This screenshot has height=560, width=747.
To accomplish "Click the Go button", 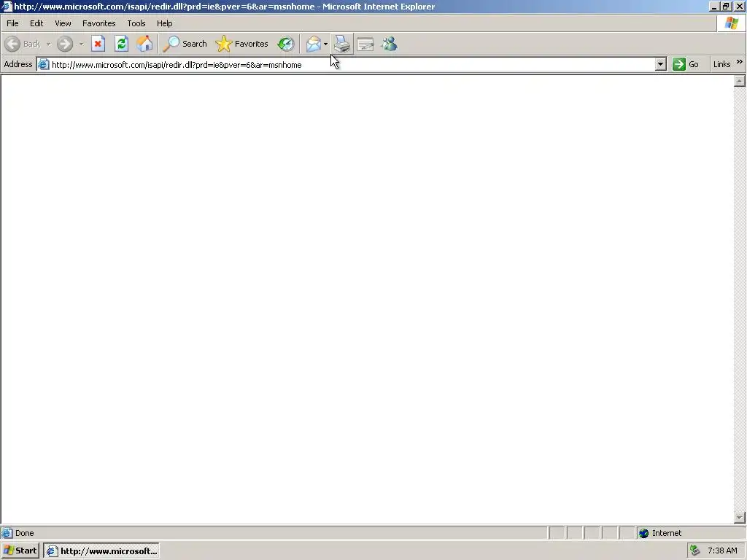I will pyautogui.click(x=686, y=64).
